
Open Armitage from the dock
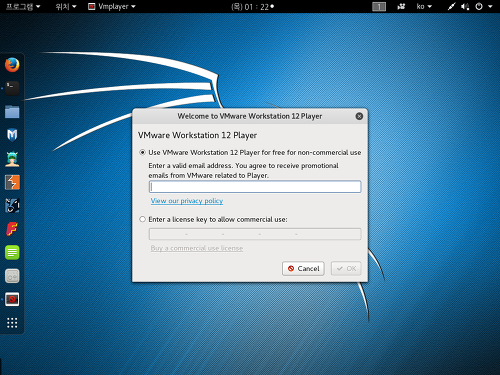[12, 159]
